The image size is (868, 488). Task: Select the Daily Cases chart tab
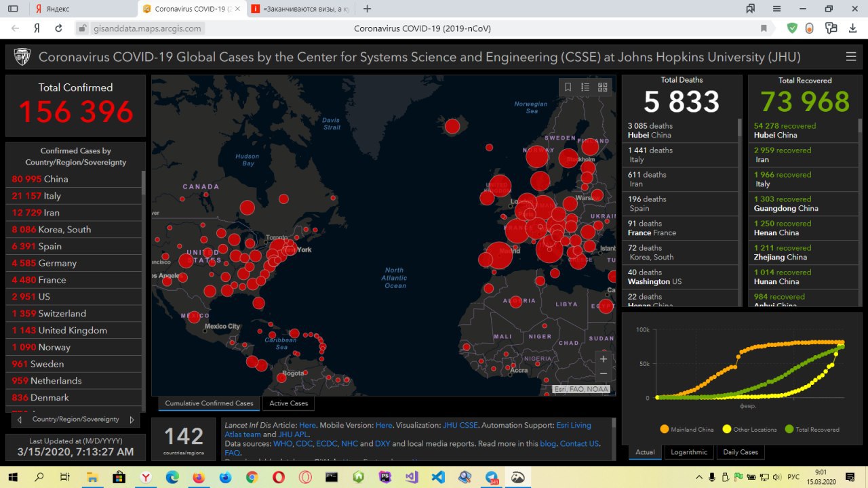coord(740,452)
